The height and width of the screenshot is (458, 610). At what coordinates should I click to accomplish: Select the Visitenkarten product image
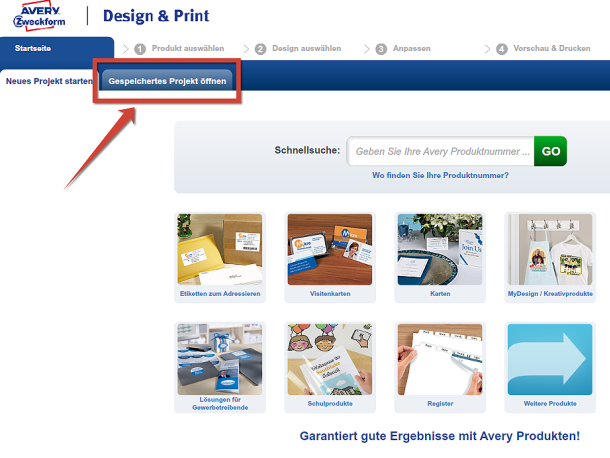(x=330, y=249)
